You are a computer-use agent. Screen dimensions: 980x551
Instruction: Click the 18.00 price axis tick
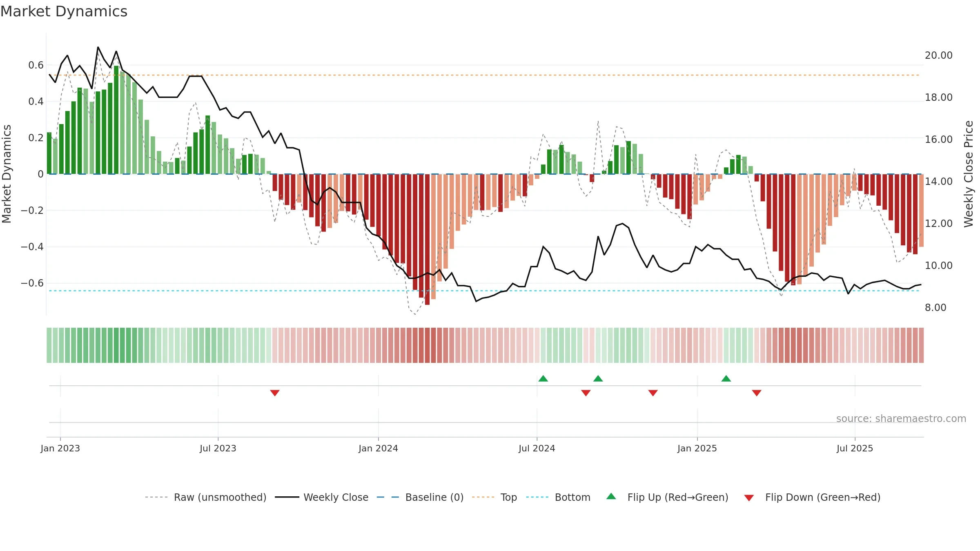coord(939,97)
